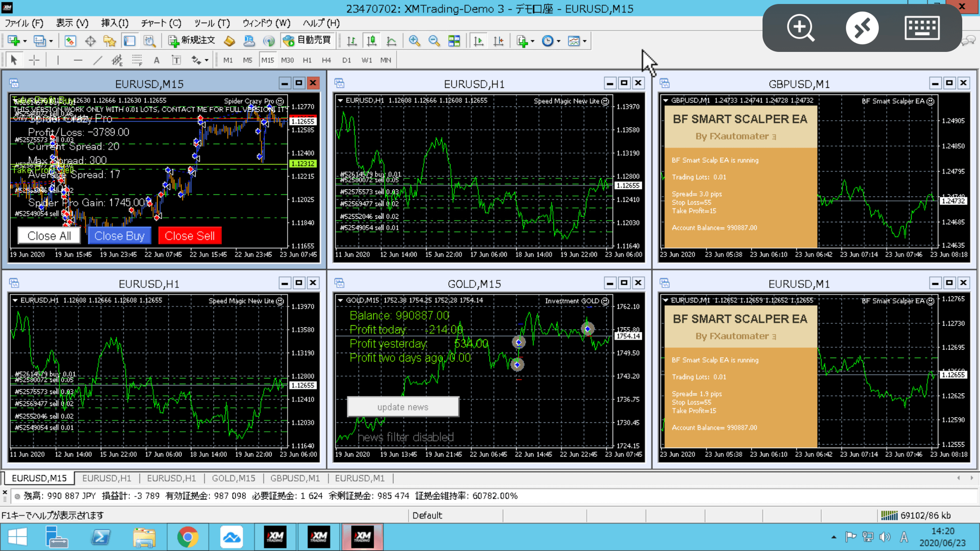The image size is (980, 551).
Task: Zoom in the chart with plus magnifier
Action: point(414,41)
